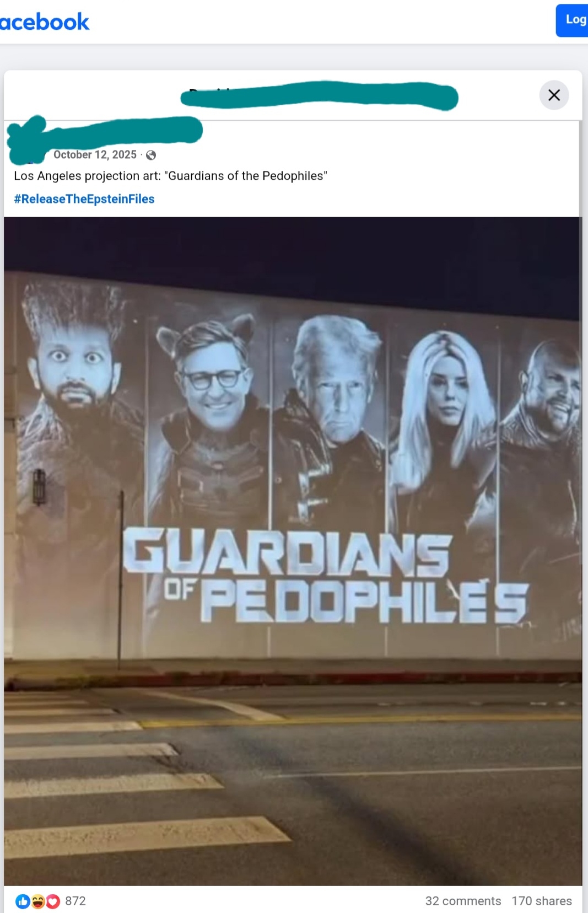Click the Facebook logo
This screenshot has width=588, height=913.
(x=44, y=22)
